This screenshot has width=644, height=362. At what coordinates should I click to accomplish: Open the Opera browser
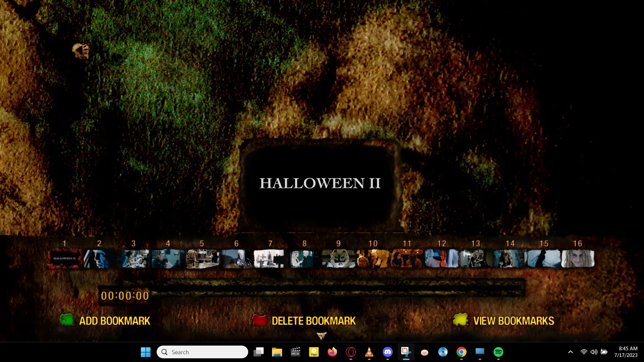351,352
